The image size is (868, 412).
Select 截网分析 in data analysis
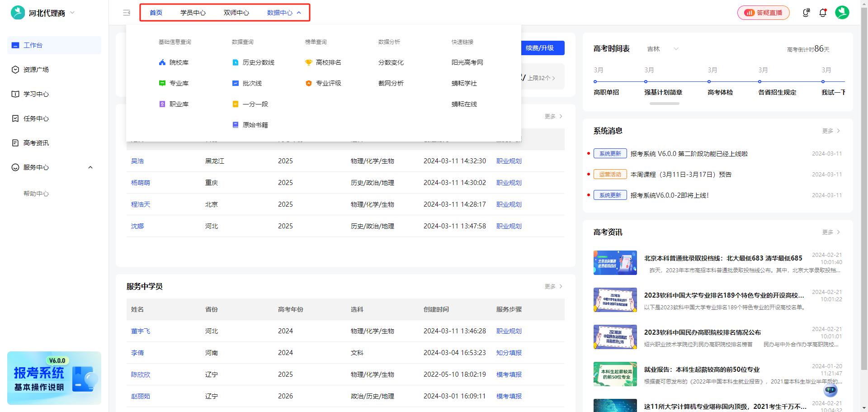[x=391, y=83]
